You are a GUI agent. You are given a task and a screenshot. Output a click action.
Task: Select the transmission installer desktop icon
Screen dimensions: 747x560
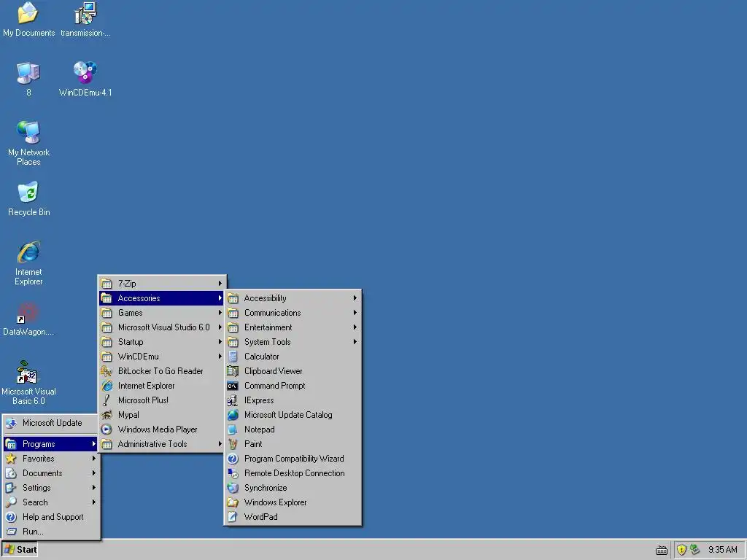point(86,19)
